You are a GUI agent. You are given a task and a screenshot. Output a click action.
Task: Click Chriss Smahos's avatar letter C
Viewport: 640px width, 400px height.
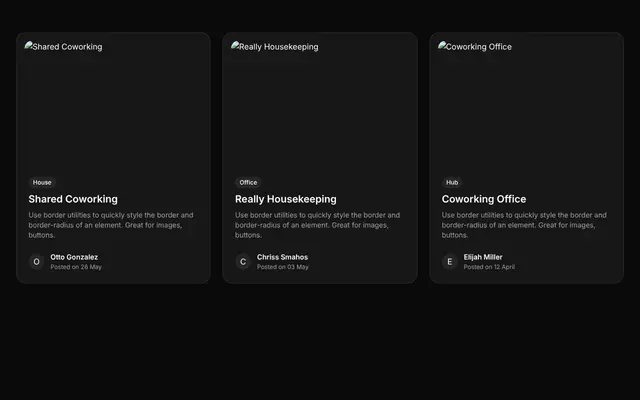coord(243,262)
